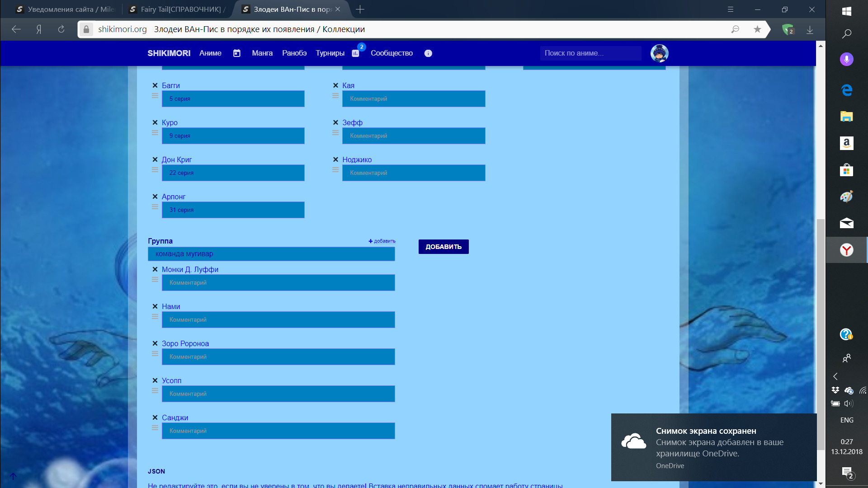Click the page vertical scrollbar thumb
This screenshot has width=868, height=488.
click(821, 334)
